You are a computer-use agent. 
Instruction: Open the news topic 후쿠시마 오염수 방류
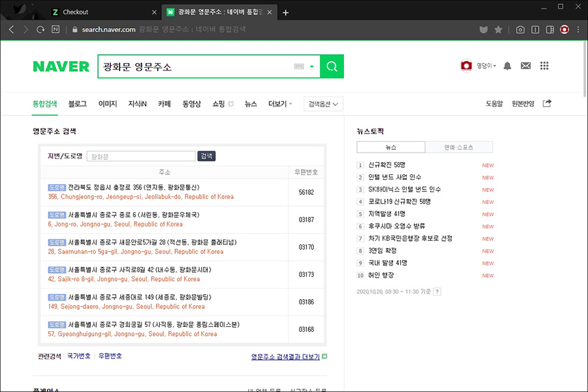(397, 226)
